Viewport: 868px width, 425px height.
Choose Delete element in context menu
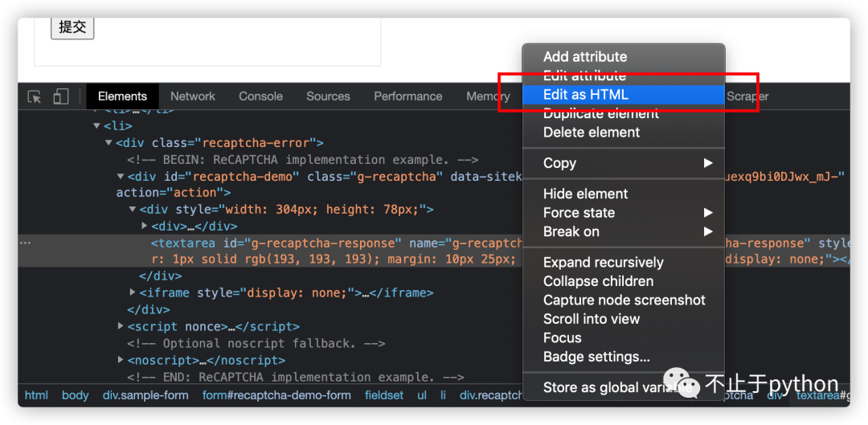point(592,133)
